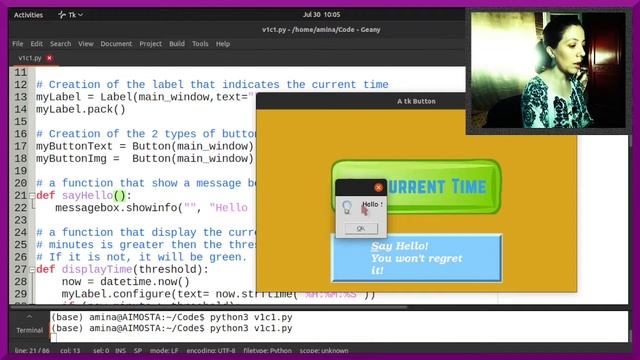Click the comment on line 12
Screen dimensions: 640x360
[x=212, y=85]
